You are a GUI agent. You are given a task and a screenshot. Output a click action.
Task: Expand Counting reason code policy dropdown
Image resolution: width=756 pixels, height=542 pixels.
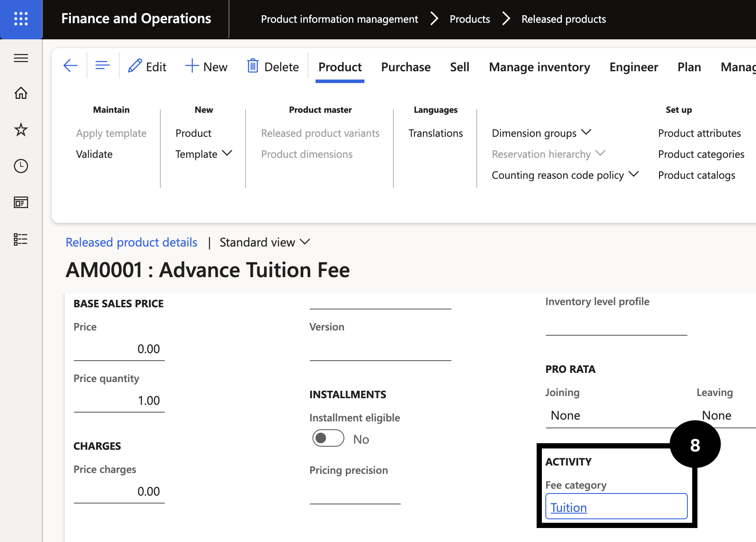click(x=565, y=175)
